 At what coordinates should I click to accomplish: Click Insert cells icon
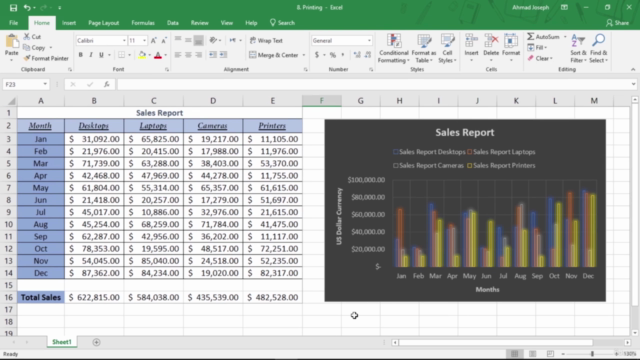pyautogui.click(x=471, y=41)
